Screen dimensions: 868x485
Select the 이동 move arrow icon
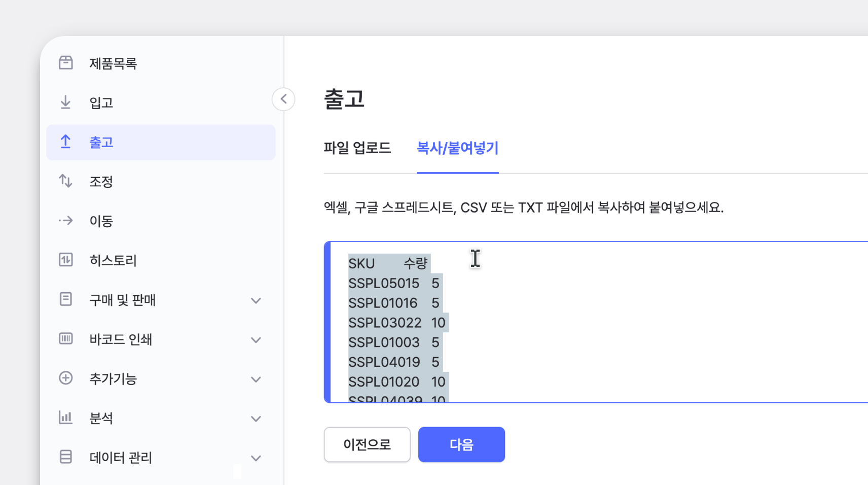click(65, 220)
